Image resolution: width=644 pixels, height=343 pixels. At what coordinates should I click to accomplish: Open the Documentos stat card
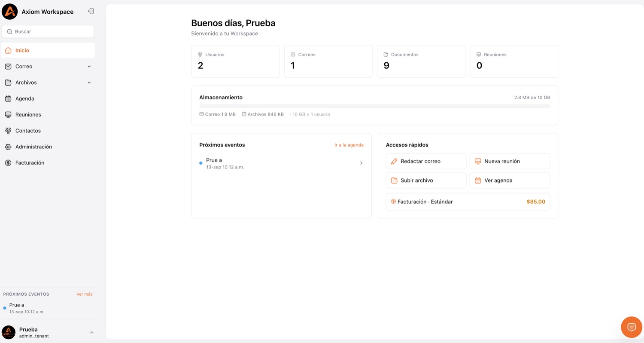coord(421,61)
